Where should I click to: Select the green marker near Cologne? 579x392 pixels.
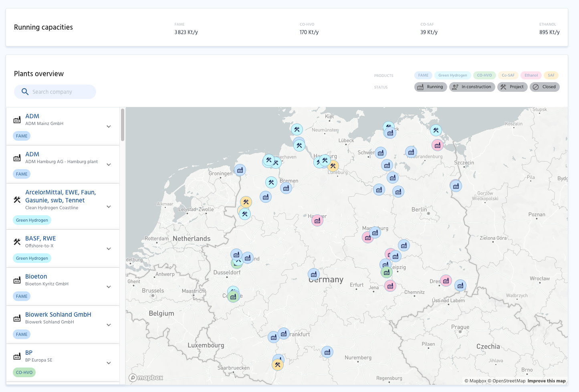click(x=233, y=297)
